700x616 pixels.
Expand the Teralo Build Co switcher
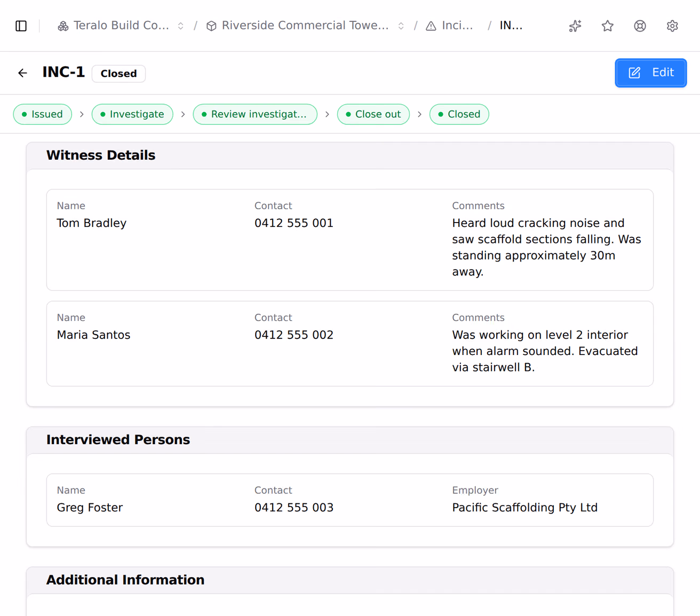click(181, 26)
